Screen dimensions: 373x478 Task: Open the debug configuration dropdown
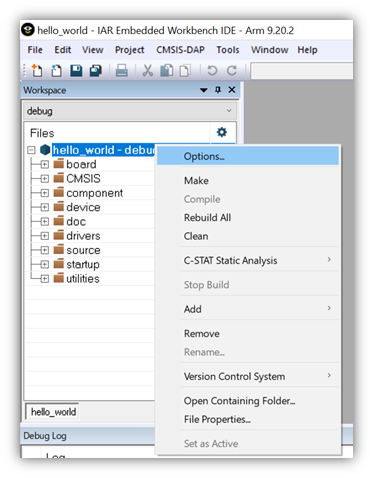130,111
